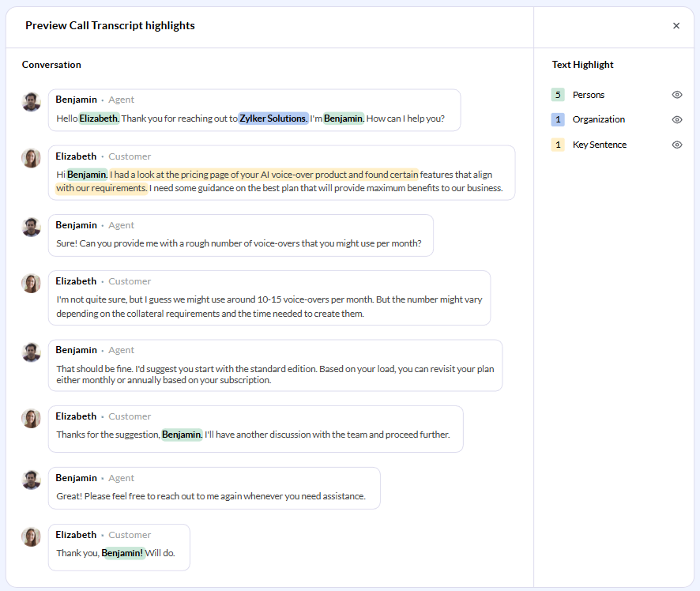The image size is (700, 591).
Task: Click highlighted 'Benjamin.' after 'Hi'
Action: point(87,175)
